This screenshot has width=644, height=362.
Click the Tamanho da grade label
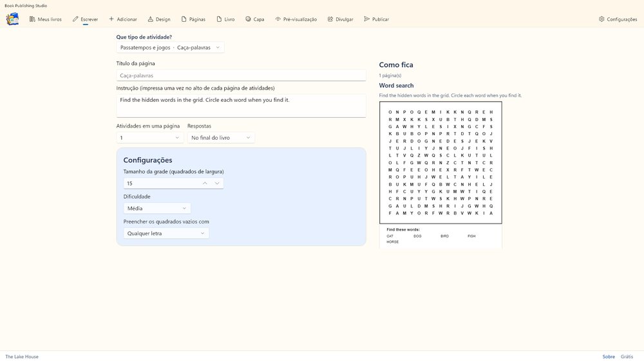[174, 172]
